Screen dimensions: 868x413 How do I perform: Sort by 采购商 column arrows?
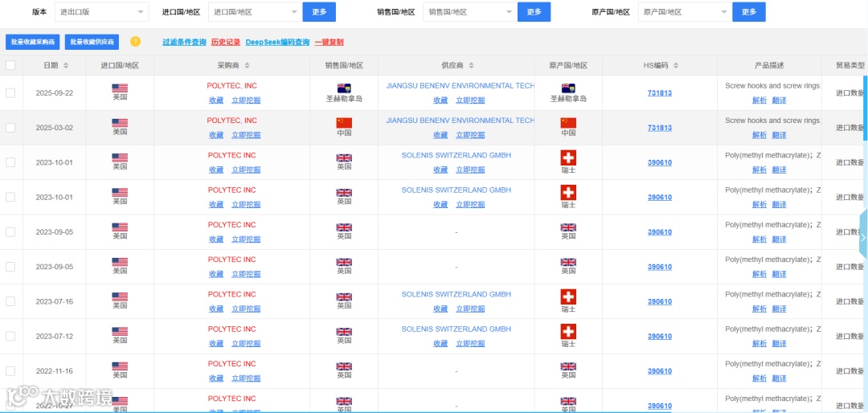[247, 65]
